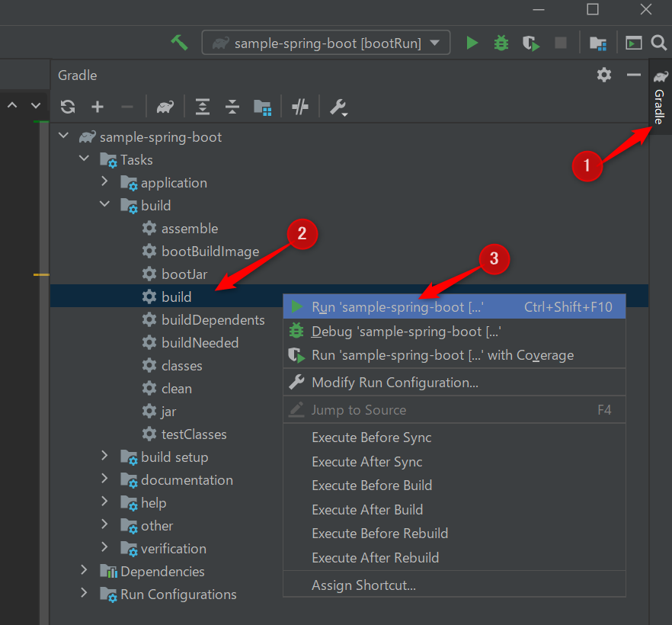
Task: Hide the Gradle tool window with the minimize dash
Action: [x=633, y=75]
